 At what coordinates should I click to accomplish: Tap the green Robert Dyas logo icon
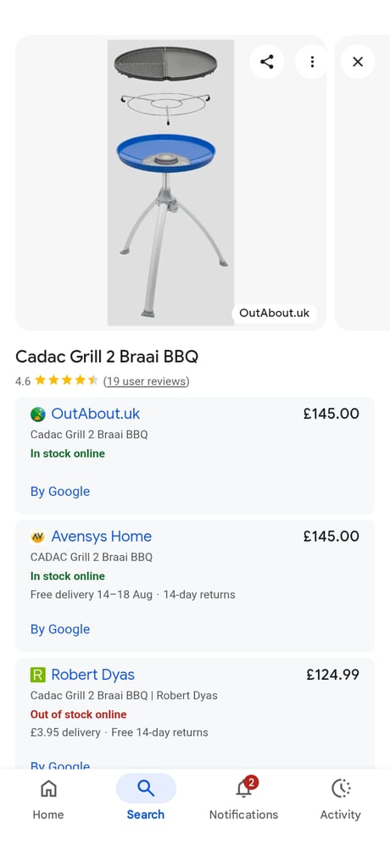[x=37, y=675]
